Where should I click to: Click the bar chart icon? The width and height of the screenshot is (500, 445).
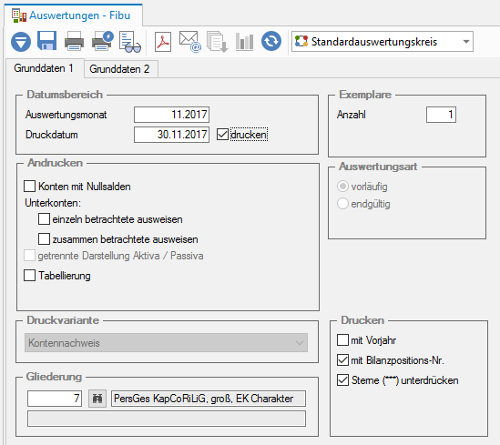(x=244, y=42)
